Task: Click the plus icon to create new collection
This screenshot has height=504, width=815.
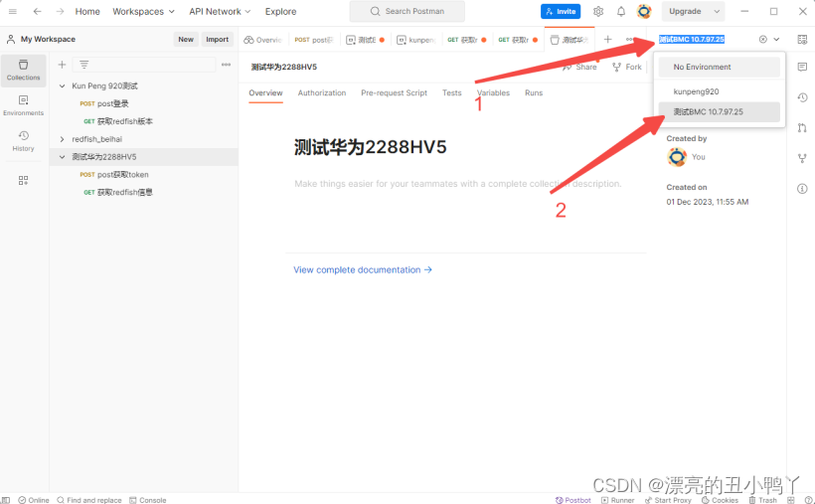Action: [62, 65]
